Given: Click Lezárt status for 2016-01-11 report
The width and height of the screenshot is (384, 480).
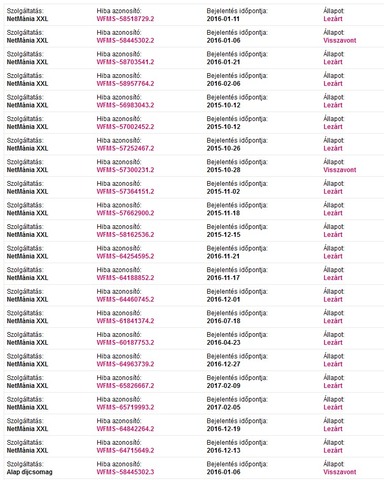Looking at the screenshot, I should click(x=333, y=19).
